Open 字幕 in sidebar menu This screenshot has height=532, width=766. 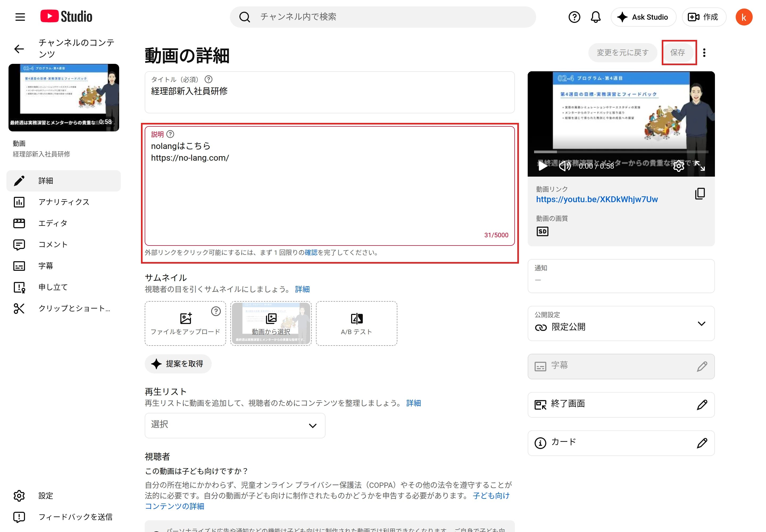[x=63, y=266]
